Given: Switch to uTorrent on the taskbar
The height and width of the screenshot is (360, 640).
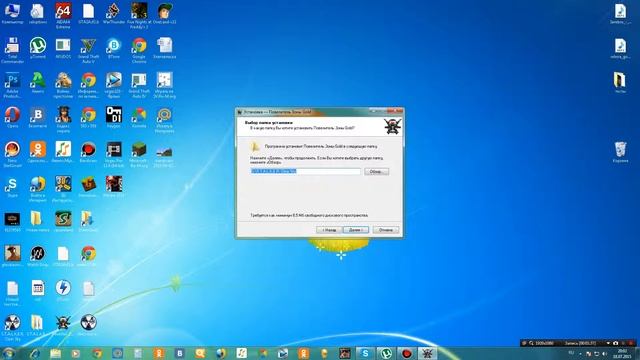Looking at the screenshot, I should point(386,353).
